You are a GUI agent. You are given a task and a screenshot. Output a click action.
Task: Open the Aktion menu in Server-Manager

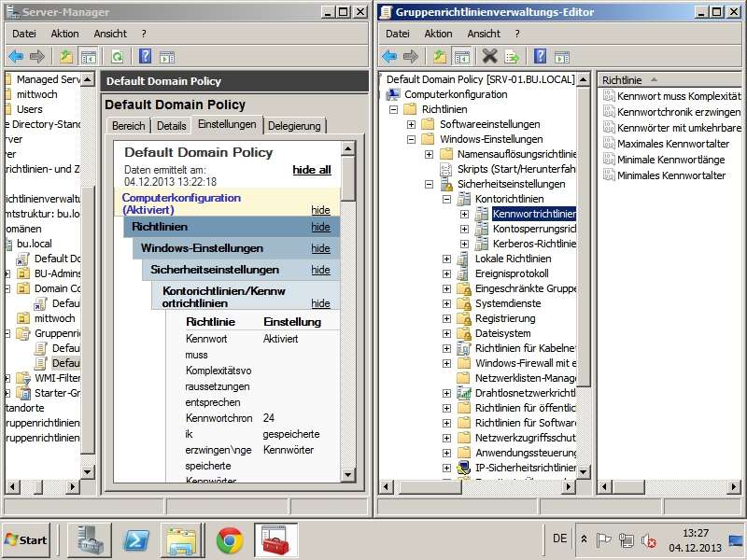[x=64, y=34]
